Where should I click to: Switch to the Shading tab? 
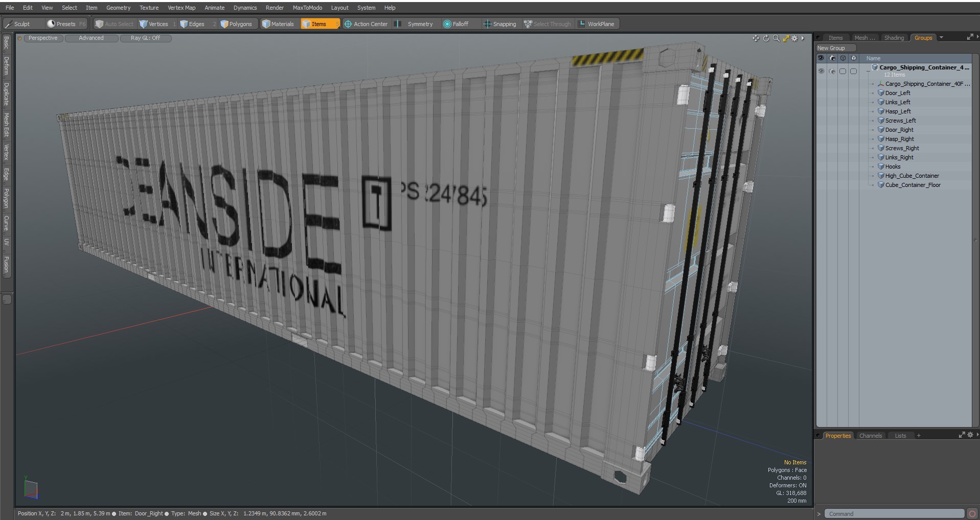894,38
